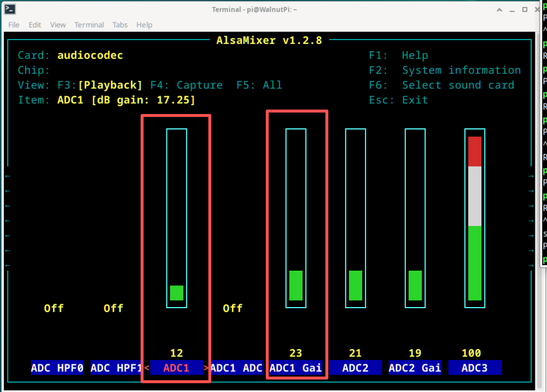
Task: Open the View menu
Action: (x=58, y=25)
